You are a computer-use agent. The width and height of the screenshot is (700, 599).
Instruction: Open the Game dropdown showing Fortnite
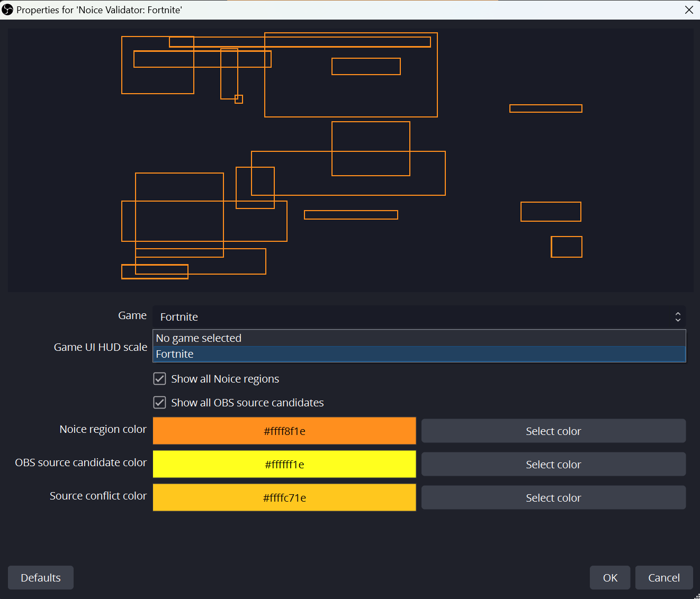click(x=419, y=316)
